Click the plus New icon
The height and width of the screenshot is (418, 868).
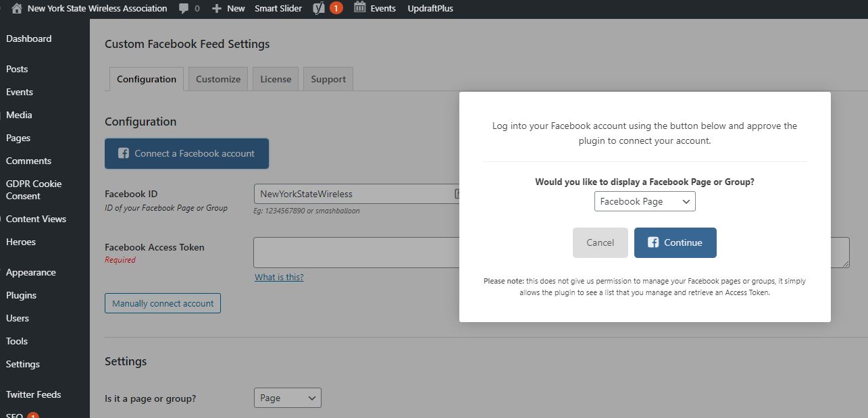click(x=216, y=9)
